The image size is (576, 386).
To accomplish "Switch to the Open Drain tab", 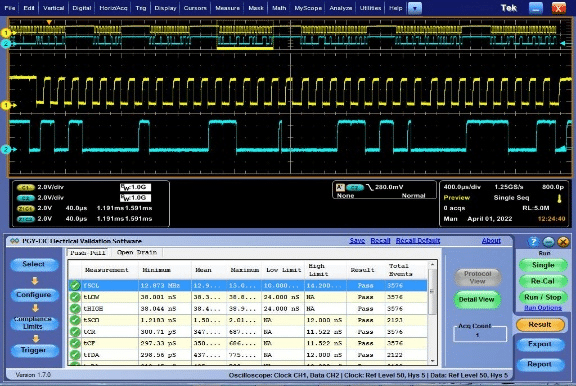I will (x=137, y=252).
